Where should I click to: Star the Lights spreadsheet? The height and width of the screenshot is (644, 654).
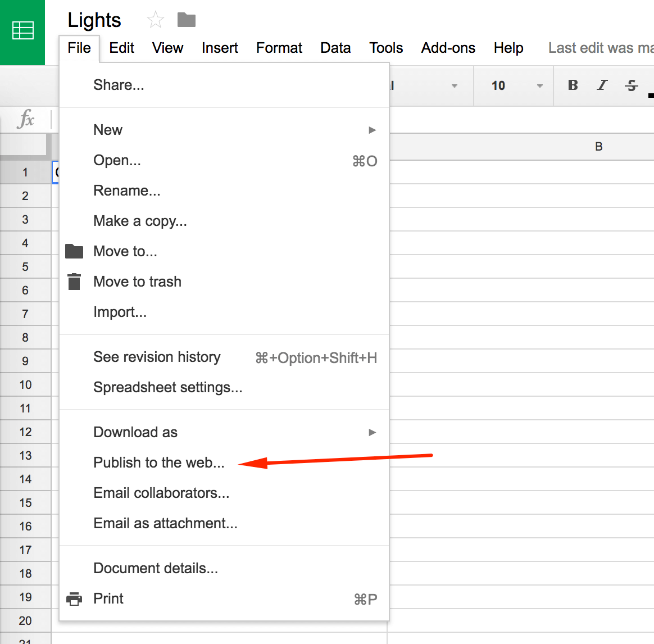156,20
